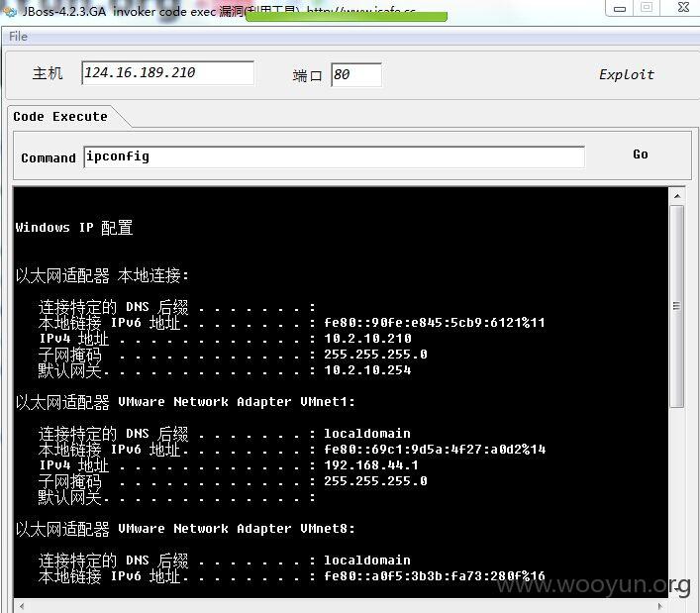Click localdomain under VMnet1 adapter
700x613 pixels.
pyautogui.click(x=367, y=434)
